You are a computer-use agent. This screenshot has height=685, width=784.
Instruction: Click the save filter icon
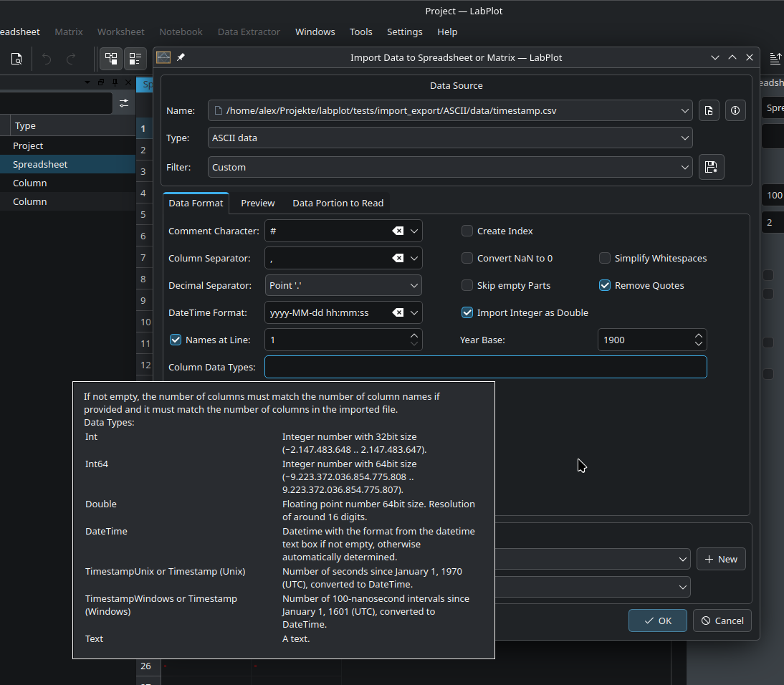click(x=711, y=167)
